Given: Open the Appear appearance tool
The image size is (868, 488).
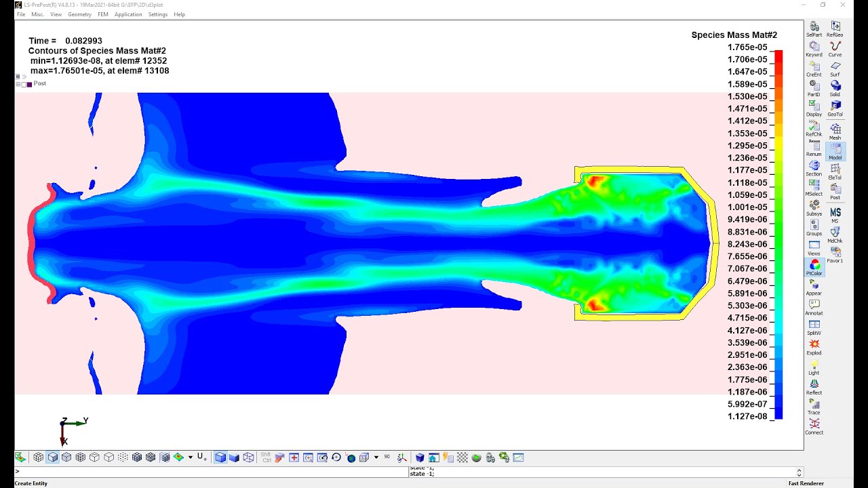Looking at the screenshot, I should [814, 287].
